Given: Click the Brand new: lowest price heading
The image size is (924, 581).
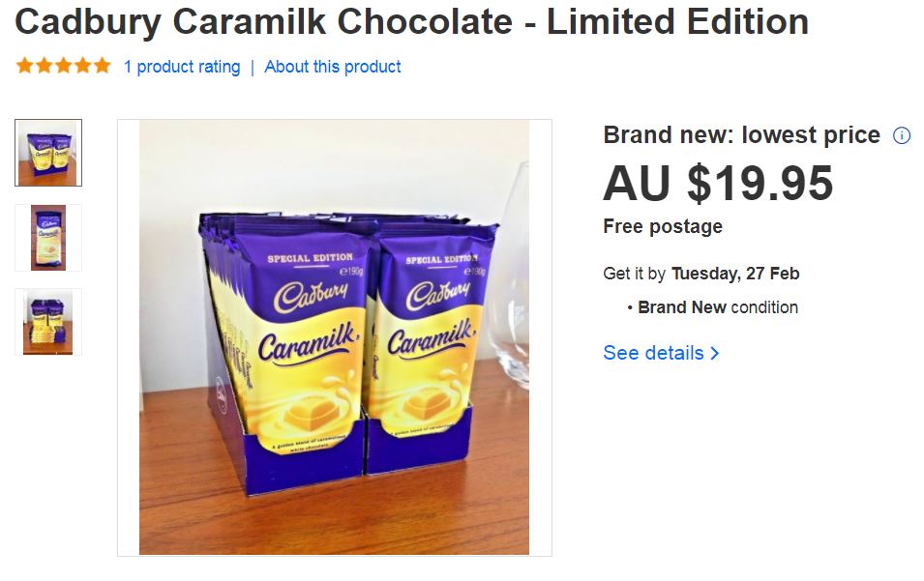Looking at the screenshot, I should coord(741,135).
